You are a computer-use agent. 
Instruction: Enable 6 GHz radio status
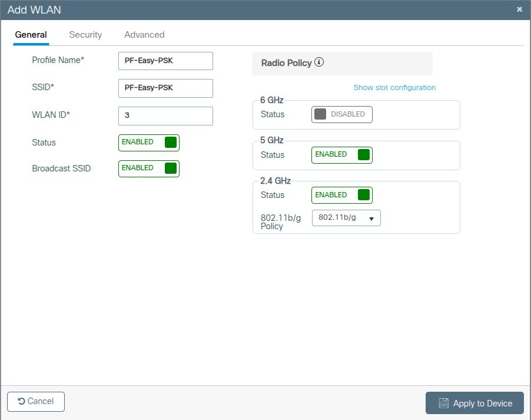coord(341,114)
